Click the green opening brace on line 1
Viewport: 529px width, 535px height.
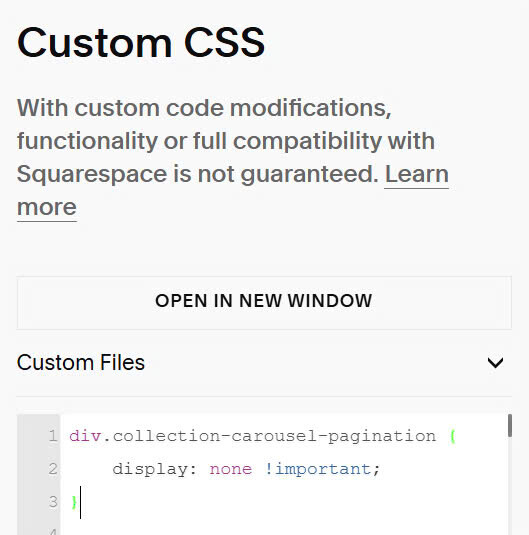453,436
